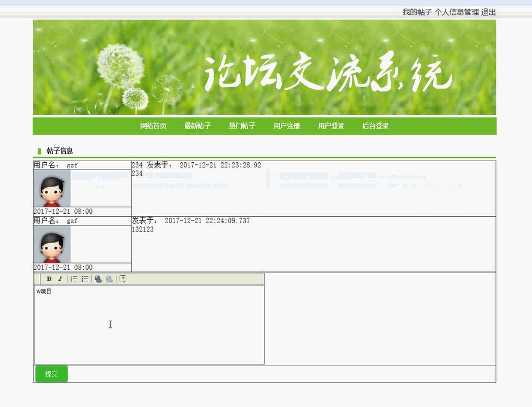Insert hyperlink using the globe icon

point(99,279)
